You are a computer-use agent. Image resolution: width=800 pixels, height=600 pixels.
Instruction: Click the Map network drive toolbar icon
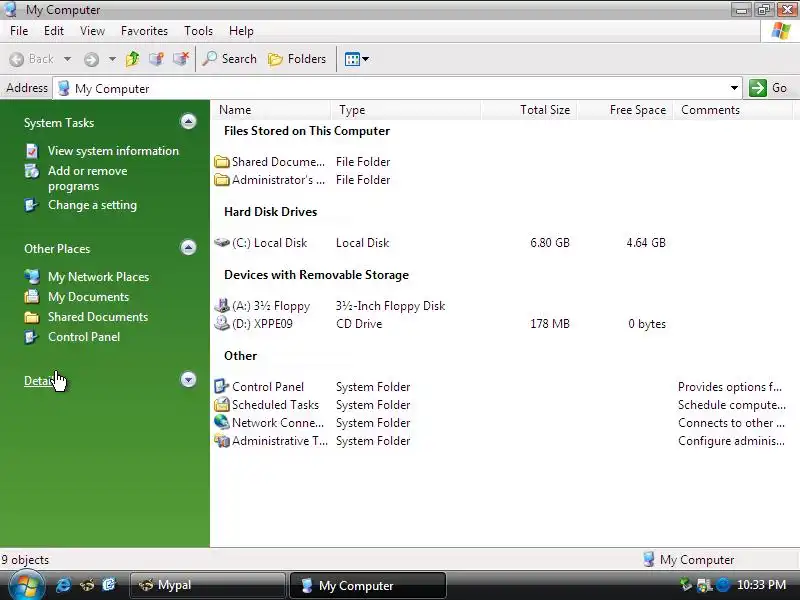pyautogui.click(x=157, y=59)
